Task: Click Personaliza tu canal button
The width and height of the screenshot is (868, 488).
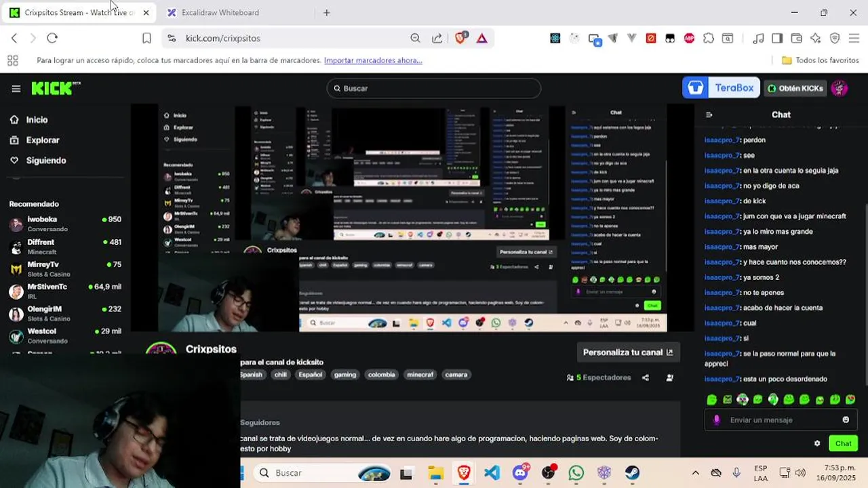Action: (628, 352)
